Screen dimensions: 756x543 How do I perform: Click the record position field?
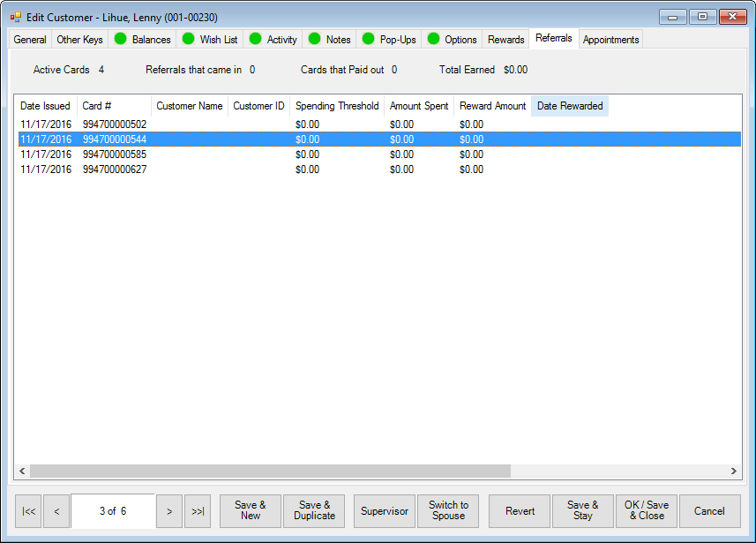[x=113, y=511]
